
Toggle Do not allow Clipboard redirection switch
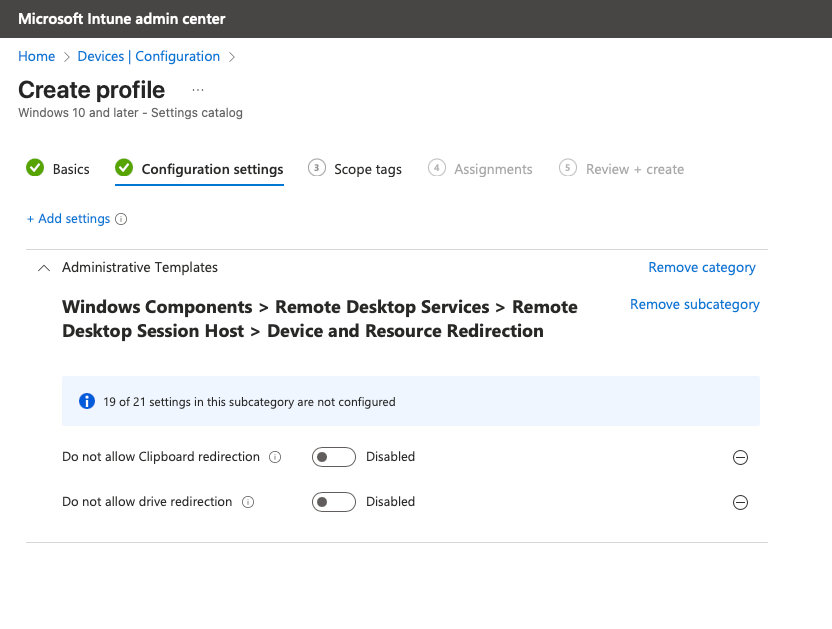tap(333, 457)
